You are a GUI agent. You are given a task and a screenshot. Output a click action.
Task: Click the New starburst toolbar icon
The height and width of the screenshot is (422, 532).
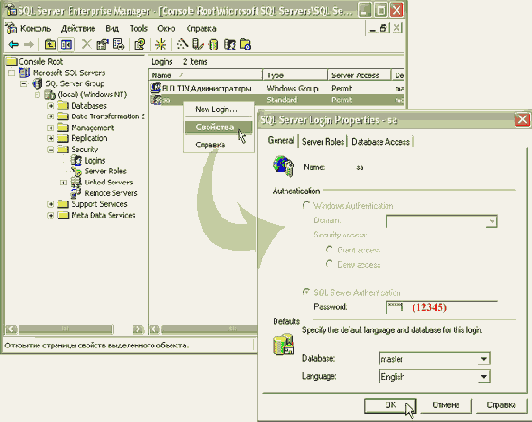pos(160,44)
